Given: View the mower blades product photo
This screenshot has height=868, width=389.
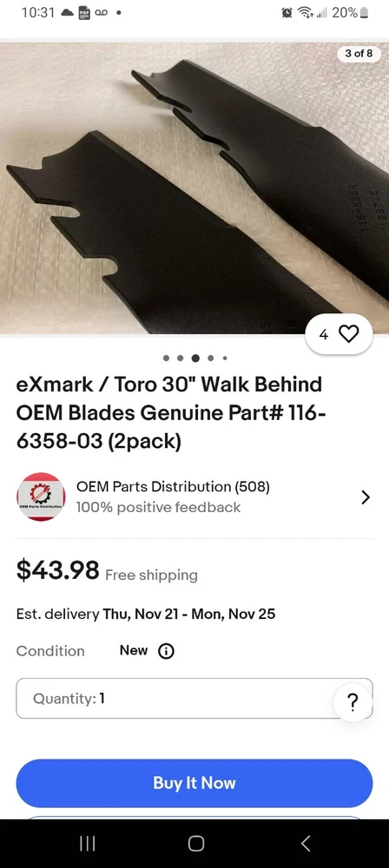Looking at the screenshot, I should tap(194, 188).
